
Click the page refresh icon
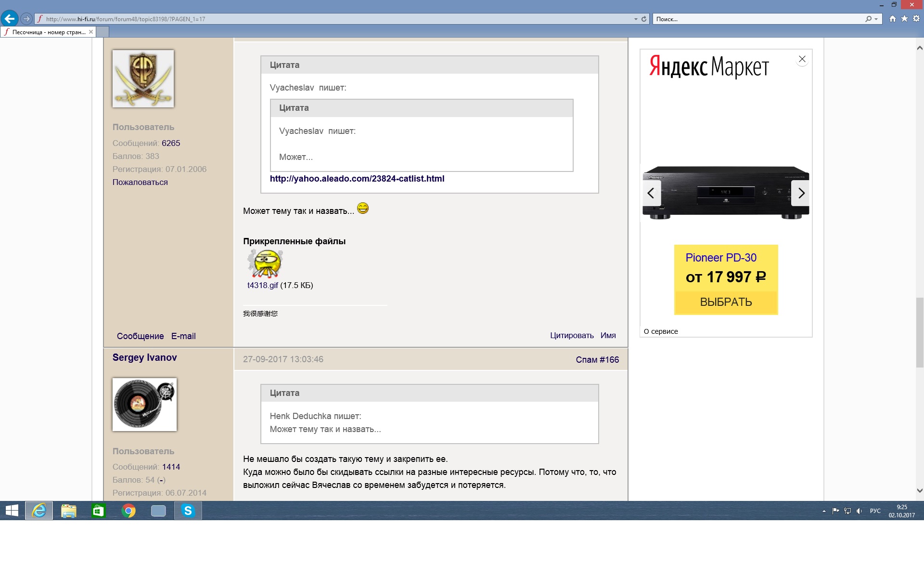click(x=644, y=19)
